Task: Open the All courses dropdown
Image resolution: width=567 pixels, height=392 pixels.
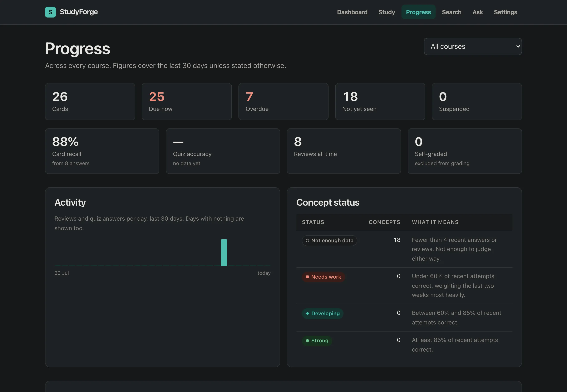Action: pos(473,46)
